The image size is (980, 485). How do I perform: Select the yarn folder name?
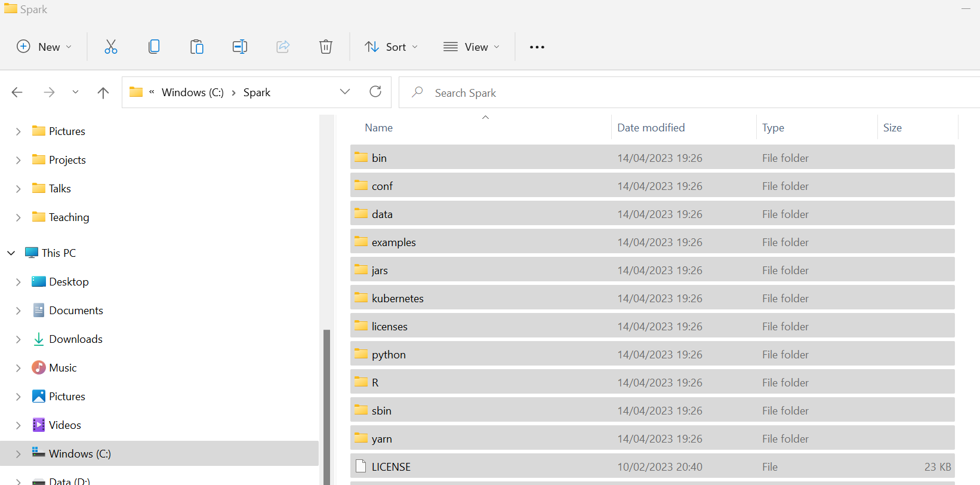pyautogui.click(x=381, y=439)
